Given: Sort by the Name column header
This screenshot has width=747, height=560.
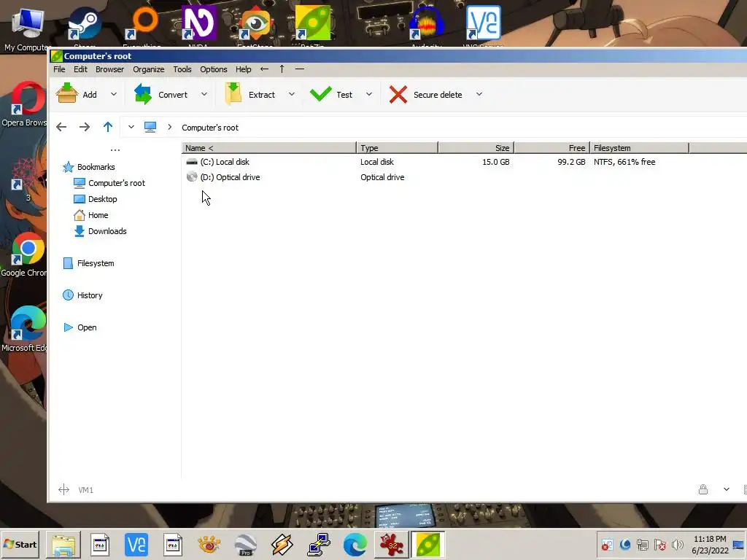Looking at the screenshot, I should [x=268, y=148].
